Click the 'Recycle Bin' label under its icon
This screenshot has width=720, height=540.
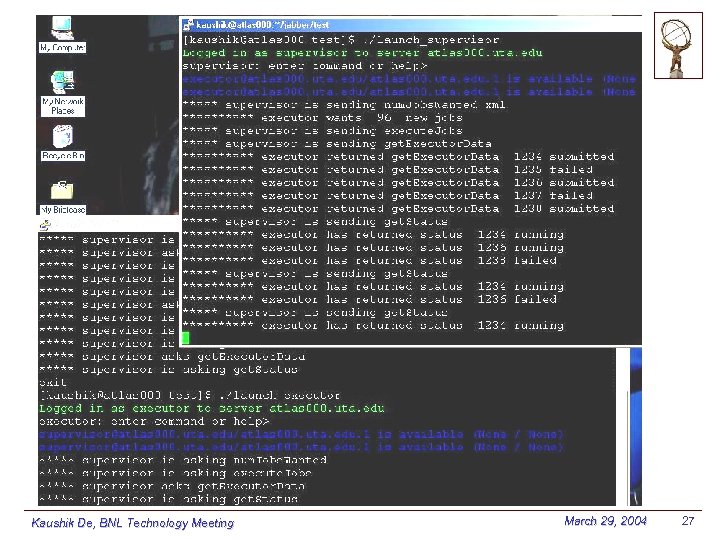tap(63, 156)
